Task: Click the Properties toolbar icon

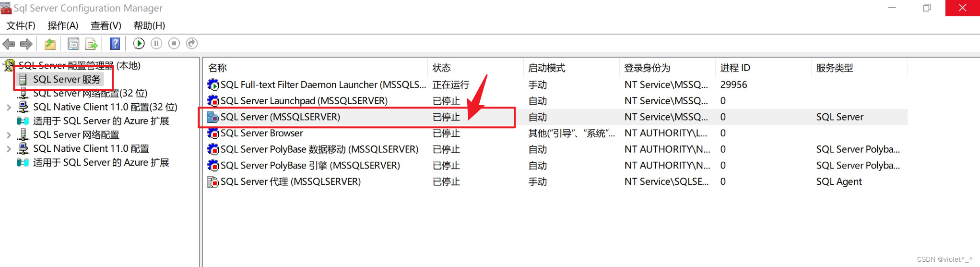Action: (73, 44)
